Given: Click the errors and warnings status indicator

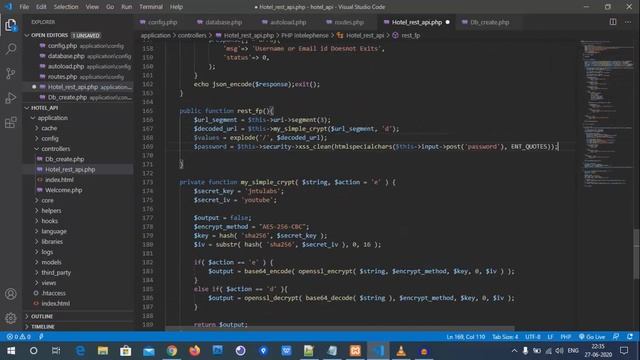Looking at the screenshot, I should coord(18,337).
